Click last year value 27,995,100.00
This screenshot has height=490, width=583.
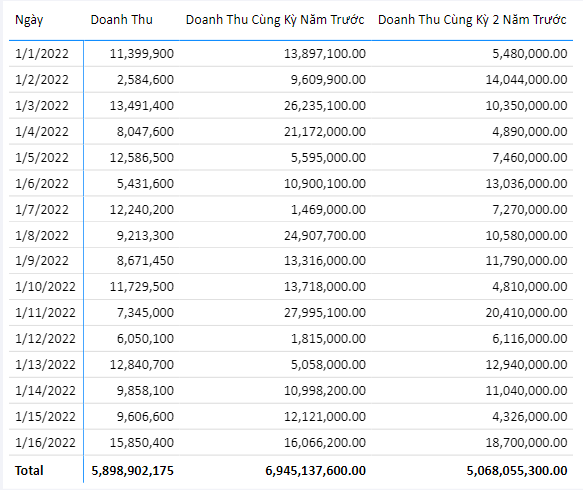tap(325, 313)
